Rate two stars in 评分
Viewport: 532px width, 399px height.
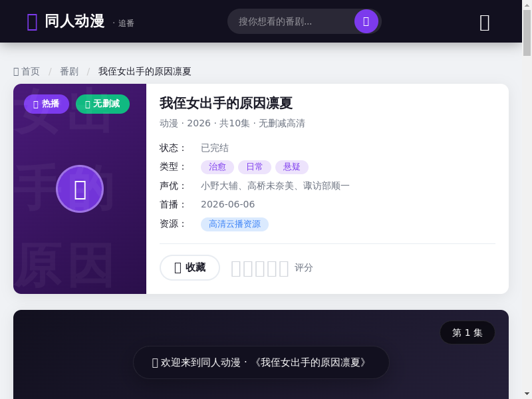tap(248, 269)
